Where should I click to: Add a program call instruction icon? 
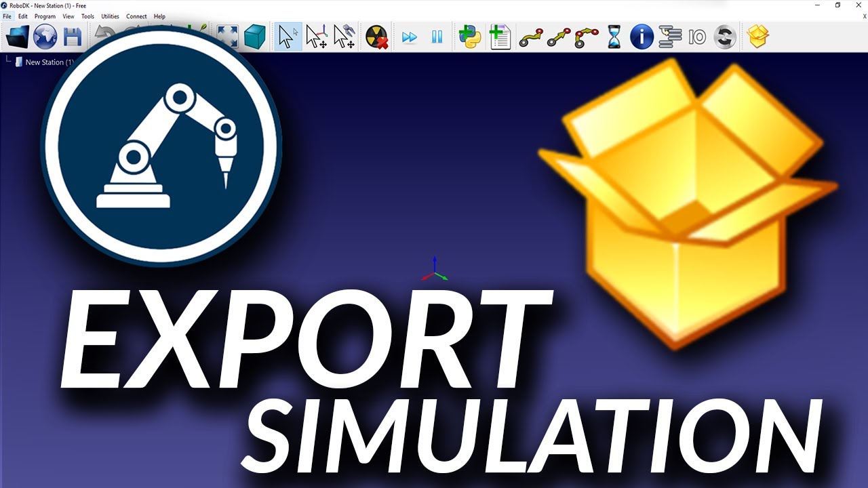click(669, 37)
